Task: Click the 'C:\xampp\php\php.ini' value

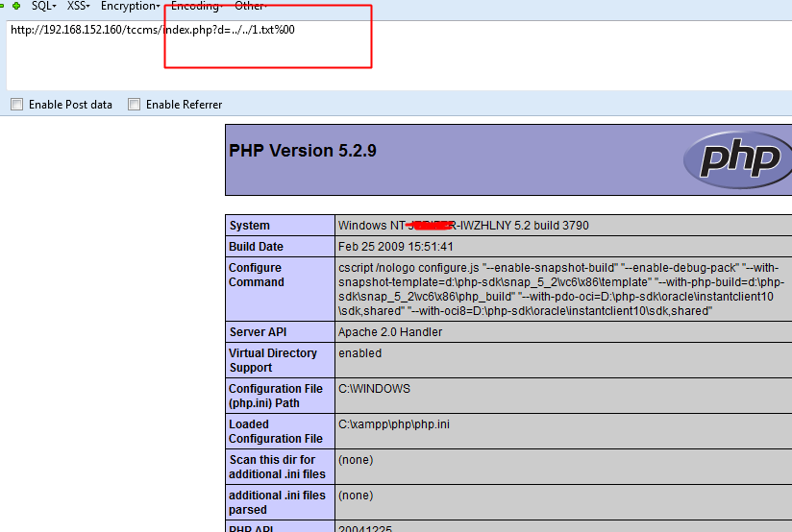Action: pos(394,424)
